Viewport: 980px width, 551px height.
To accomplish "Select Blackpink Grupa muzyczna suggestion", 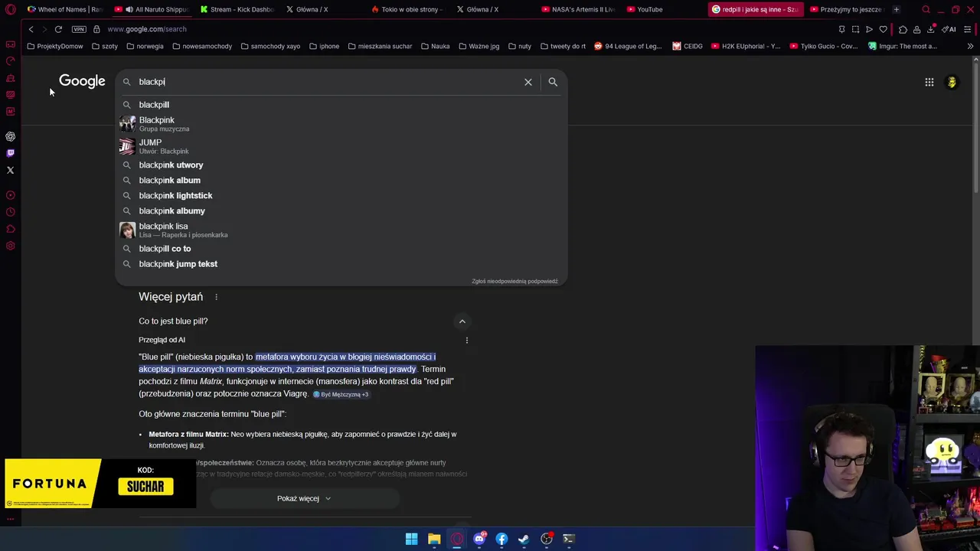I will pyautogui.click(x=341, y=124).
